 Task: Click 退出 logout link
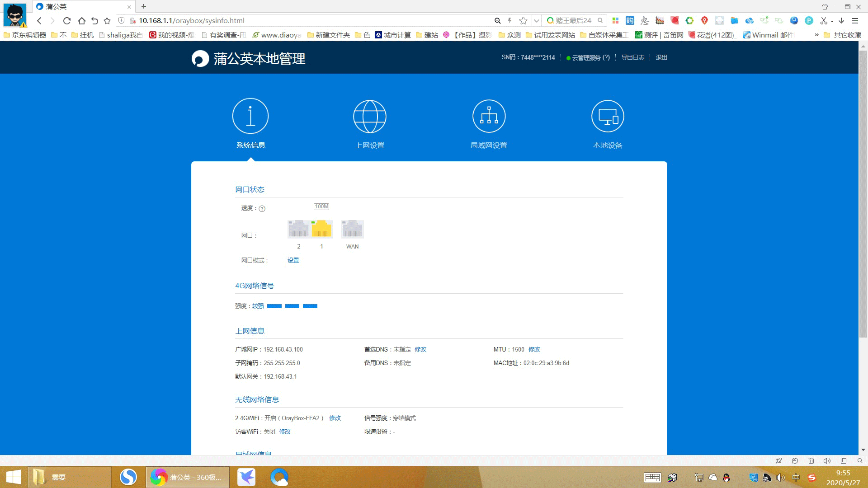(661, 57)
